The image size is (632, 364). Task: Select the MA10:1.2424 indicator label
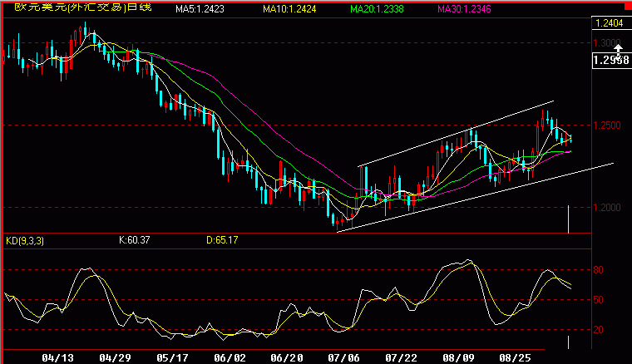click(x=289, y=9)
